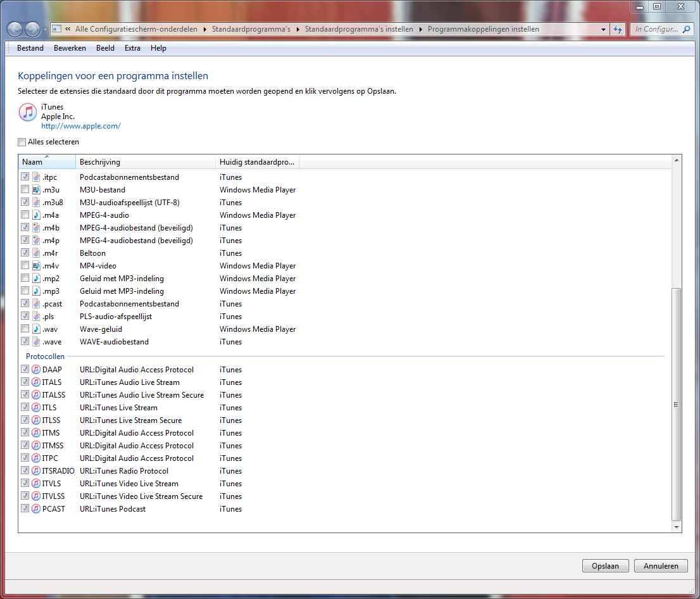Check the .mp3 extension checkbox
Screen dimensions: 700x599
click(25, 291)
